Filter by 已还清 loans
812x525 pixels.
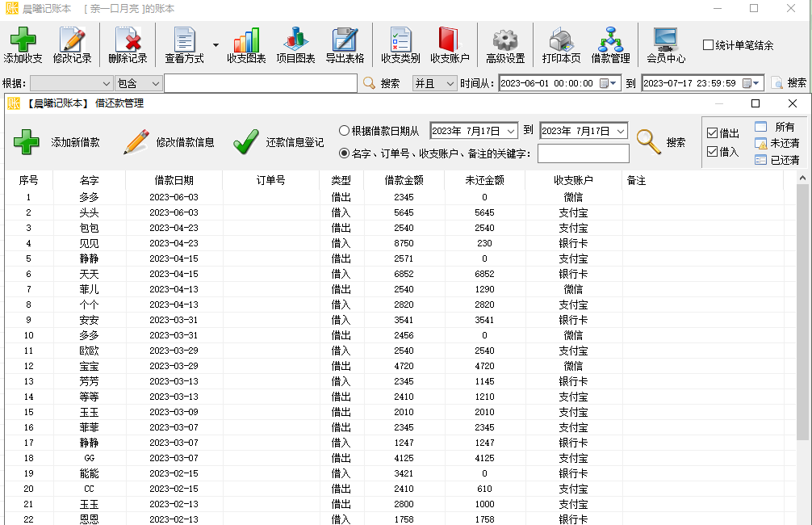point(776,160)
